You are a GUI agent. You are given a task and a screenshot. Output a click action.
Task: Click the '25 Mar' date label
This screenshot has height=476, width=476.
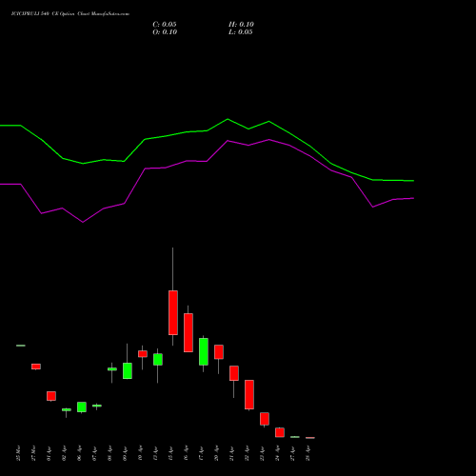pos(18,453)
